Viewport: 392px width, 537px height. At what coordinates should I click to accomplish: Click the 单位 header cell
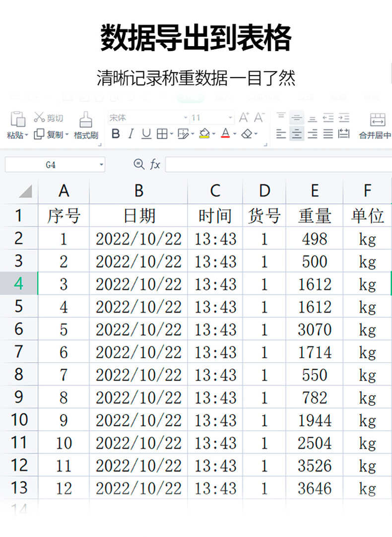pyautogui.click(x=367, y=216)
